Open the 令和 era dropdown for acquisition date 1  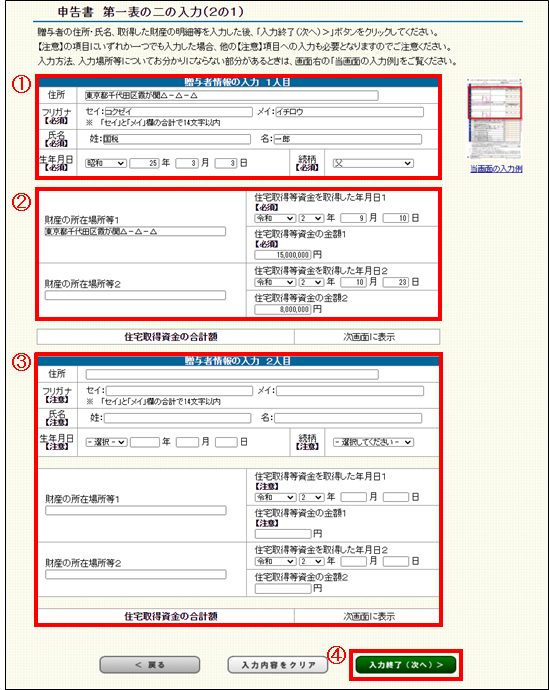(x=274, y=218)
